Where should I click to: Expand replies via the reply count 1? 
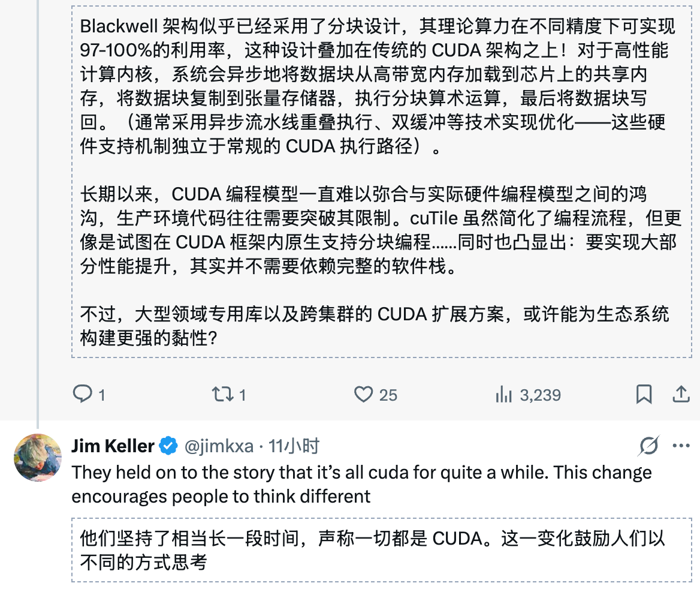[100, 395]
